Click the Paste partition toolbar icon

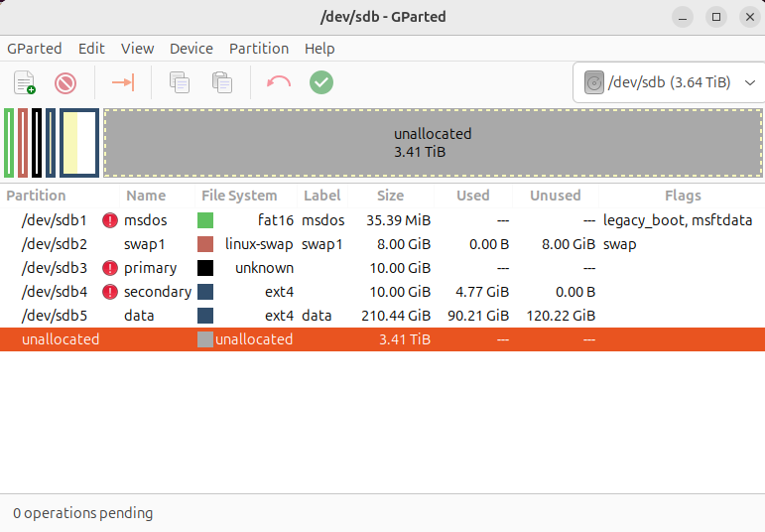point(222,82)
